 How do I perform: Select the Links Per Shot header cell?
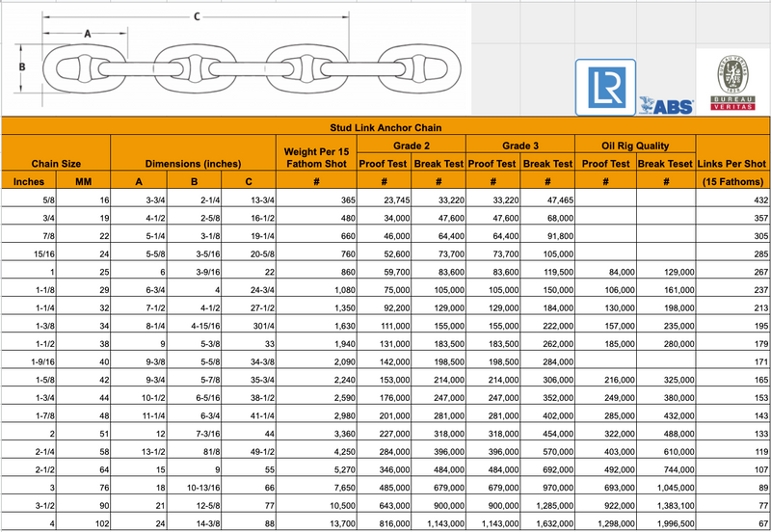point(732,163)
